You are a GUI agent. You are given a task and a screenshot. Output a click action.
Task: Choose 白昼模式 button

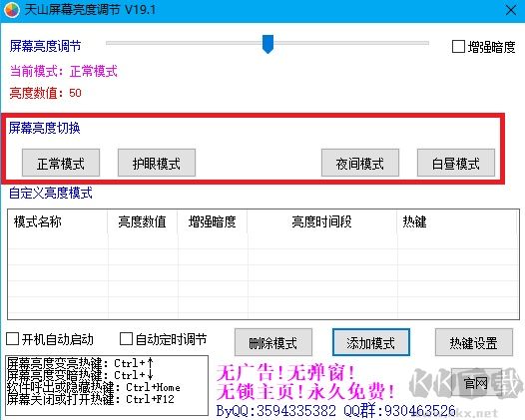pyautogui.click(x=456, y=163)
